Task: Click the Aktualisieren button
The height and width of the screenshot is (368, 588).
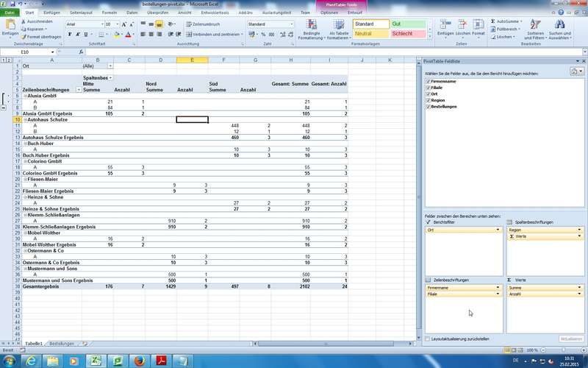Action: pyautogui.click(x=572, y=339)
